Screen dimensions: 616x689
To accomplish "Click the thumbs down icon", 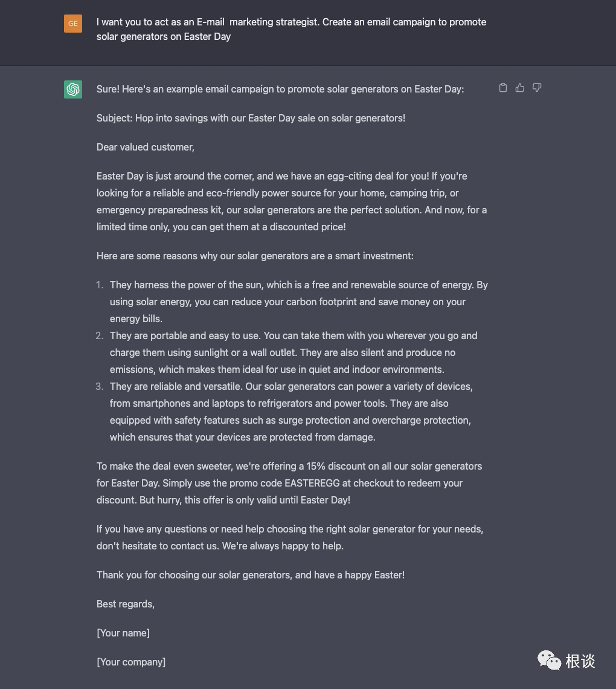I will point(537,88).
